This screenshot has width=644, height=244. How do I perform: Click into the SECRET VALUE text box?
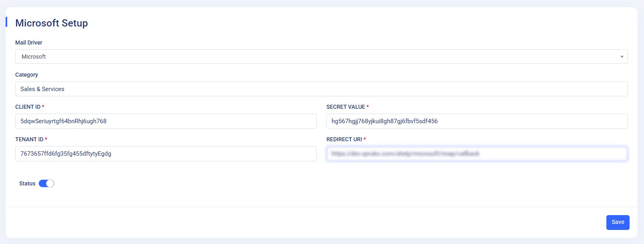click(x=477, y=121)
